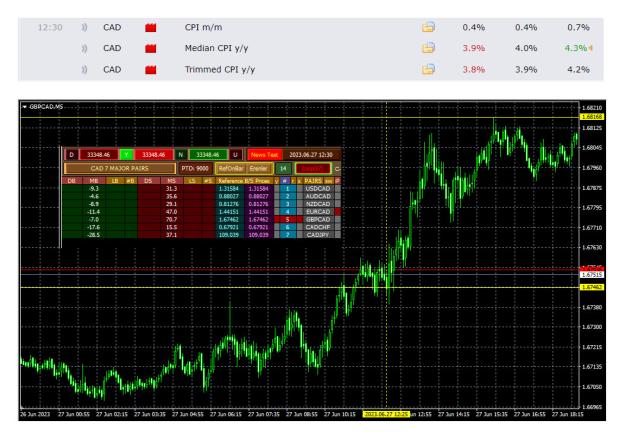Image resolution: width=625 pixels, height=440 pixels.
Task: Click the CAD 7 MAJOR PAIRS button
Action: tap(120, 168)
